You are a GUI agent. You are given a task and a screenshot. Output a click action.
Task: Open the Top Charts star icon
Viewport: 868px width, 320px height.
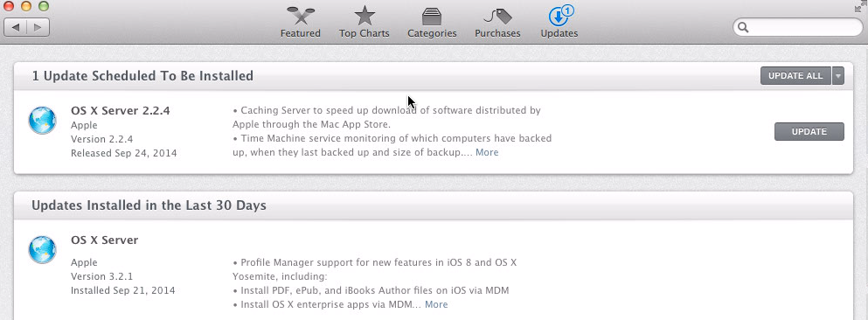point(365,16)
